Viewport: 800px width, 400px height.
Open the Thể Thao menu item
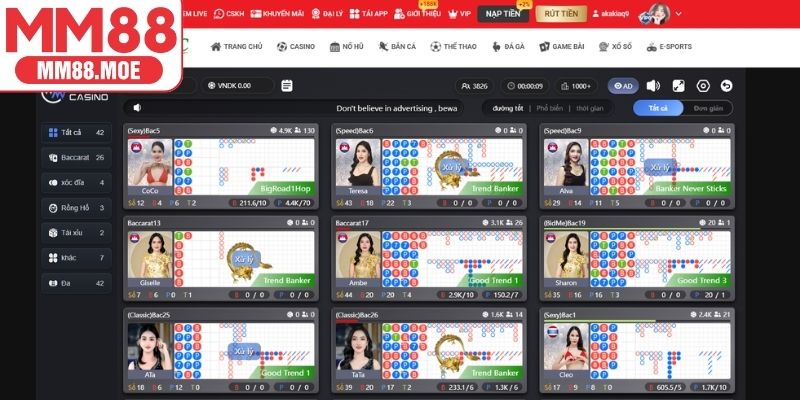tap(455, 47)
